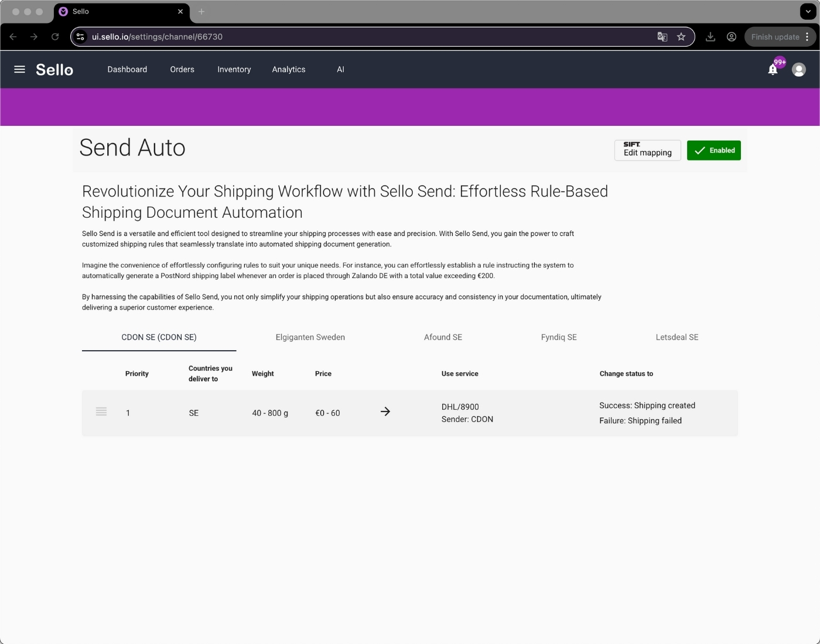Click country value SE in rule row
Viewport: 820px width, 644px height.
(194, 413)
